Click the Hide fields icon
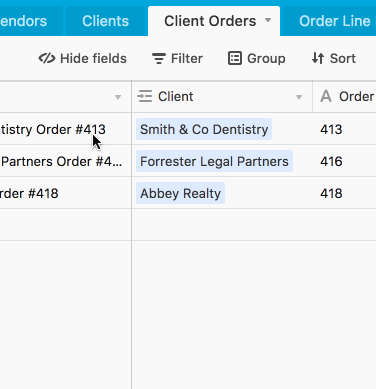This screenshot has height=389, width=376. click(47, 58)
